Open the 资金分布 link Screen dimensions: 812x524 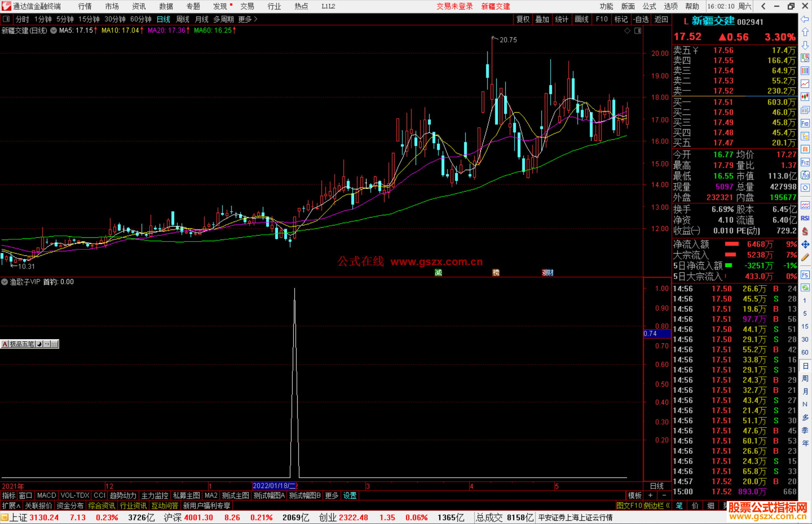click(x=70, y=506)
